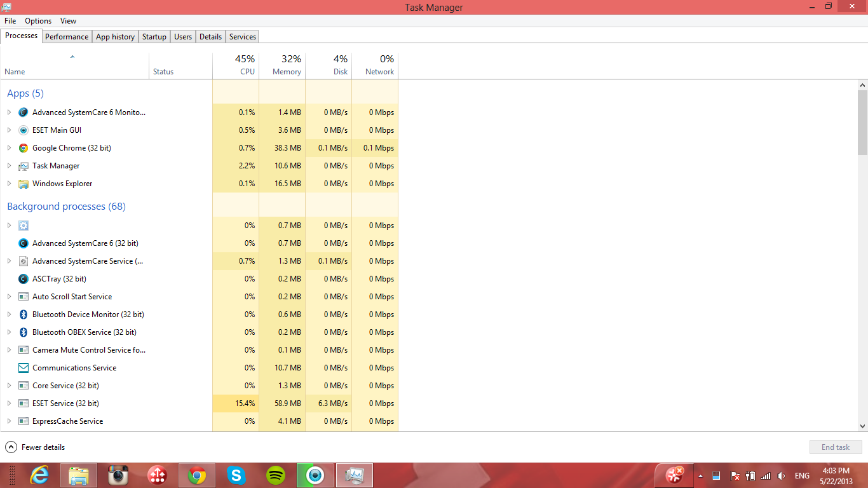Click the Background processes (68) group header
Image resolution: width=868 pixels, height=488 pixels.
tap(66, 207)
